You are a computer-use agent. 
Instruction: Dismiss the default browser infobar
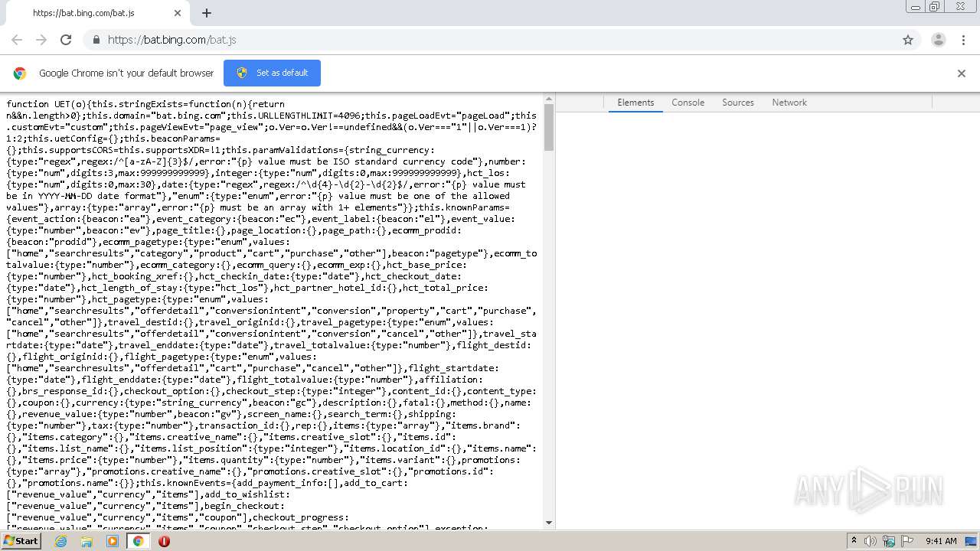pos(962,73)
